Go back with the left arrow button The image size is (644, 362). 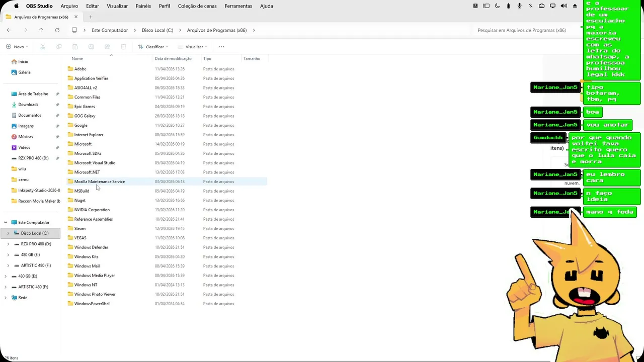[9, 30]
